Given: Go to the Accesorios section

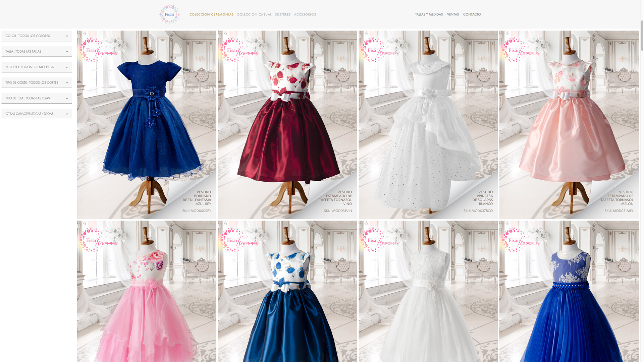Looking at the screenshot, I should pyautogui.click(x=305, y=14).
